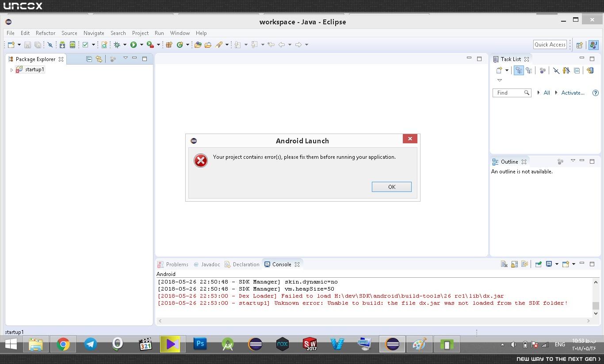This screenshot has width=604, height=364.
Task: Open the Navigate menu
Action: (x=94, y=33)
